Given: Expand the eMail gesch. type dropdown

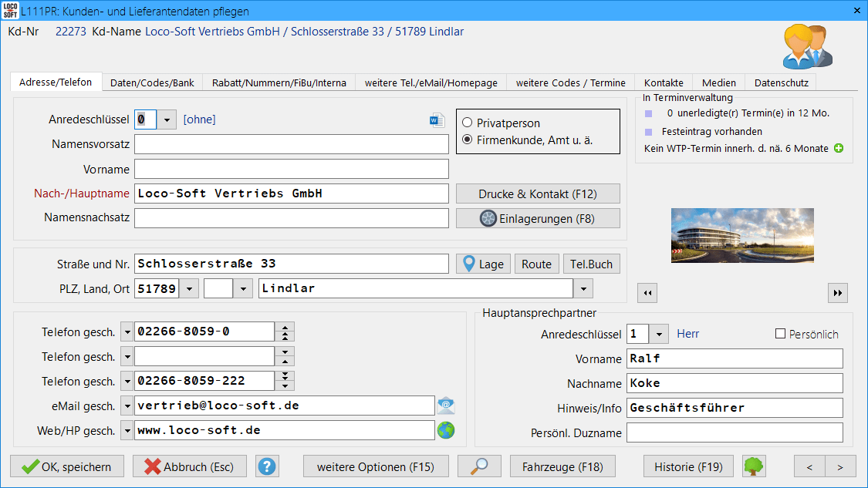Looking at the screenshot, I should tap(127, 406).
